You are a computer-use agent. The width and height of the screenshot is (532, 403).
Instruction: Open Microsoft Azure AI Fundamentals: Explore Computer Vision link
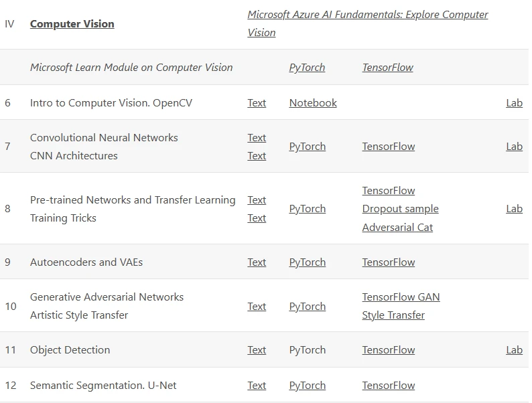tap(367, 23)
